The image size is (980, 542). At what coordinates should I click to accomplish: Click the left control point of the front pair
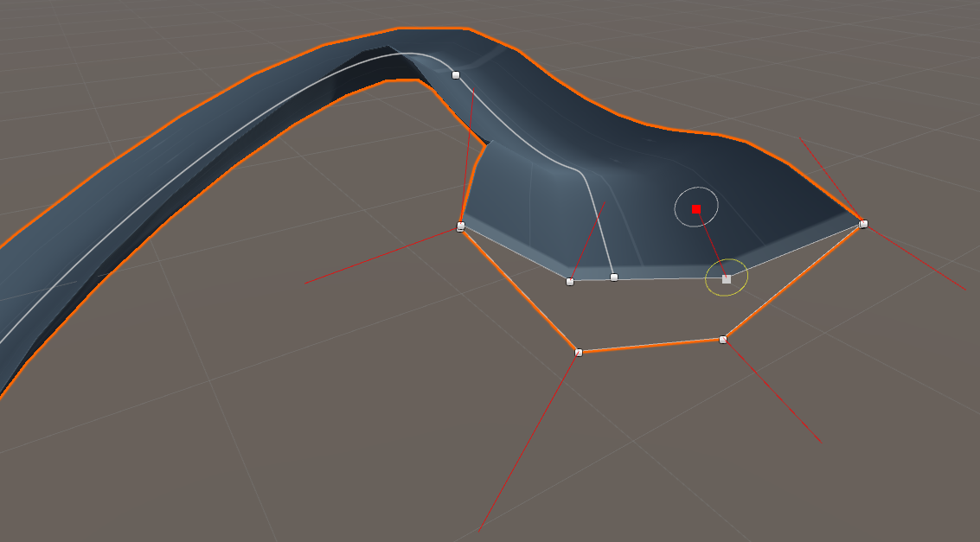coord(570,279)
